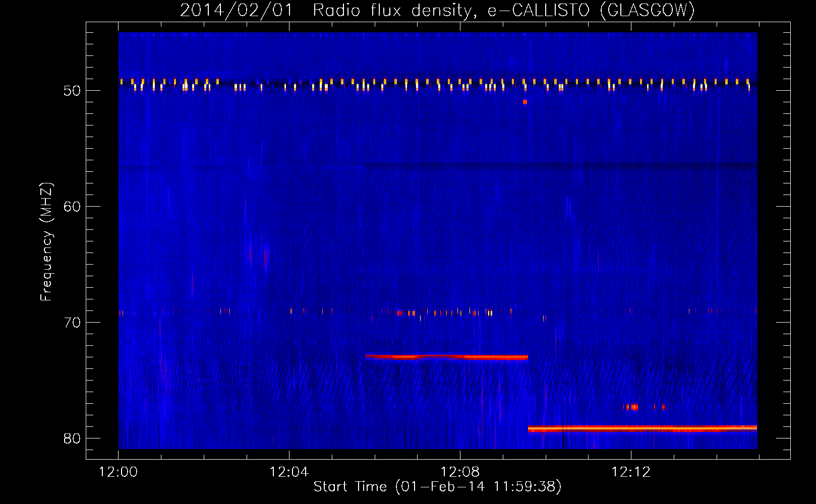Click the 50 frequency tick label
The image size is (816, 504).
coord(72,91)
